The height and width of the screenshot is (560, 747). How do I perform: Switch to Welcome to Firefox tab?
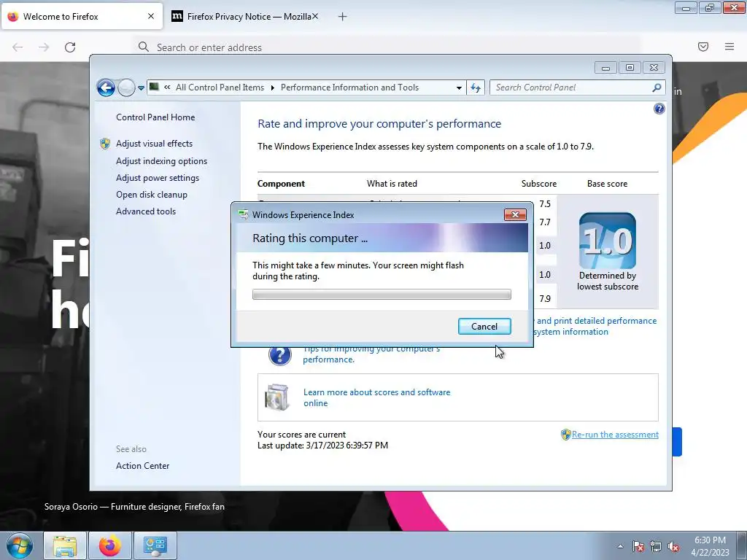pyautogui.click(x=82, y=17)
